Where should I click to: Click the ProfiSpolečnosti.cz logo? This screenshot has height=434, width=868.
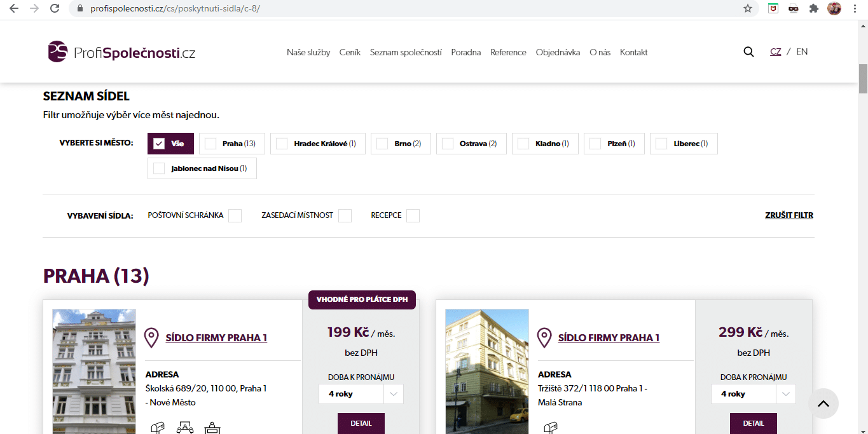(121, 52)
